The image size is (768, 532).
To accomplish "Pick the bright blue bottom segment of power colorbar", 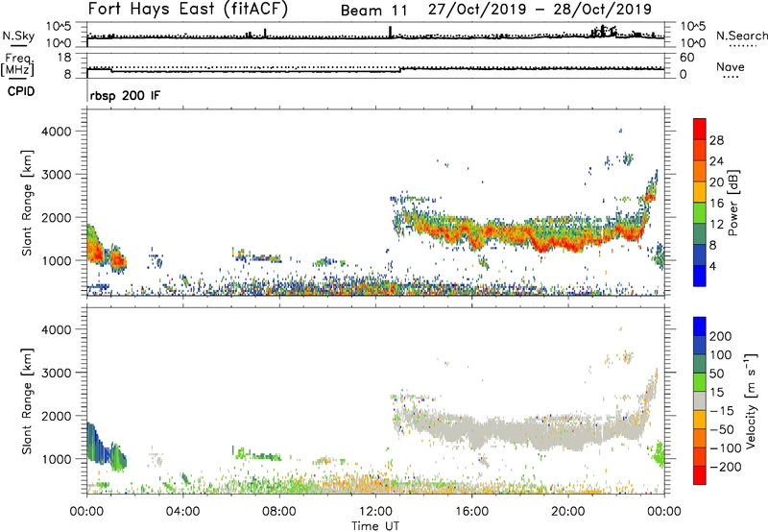I will click(700, 276).
